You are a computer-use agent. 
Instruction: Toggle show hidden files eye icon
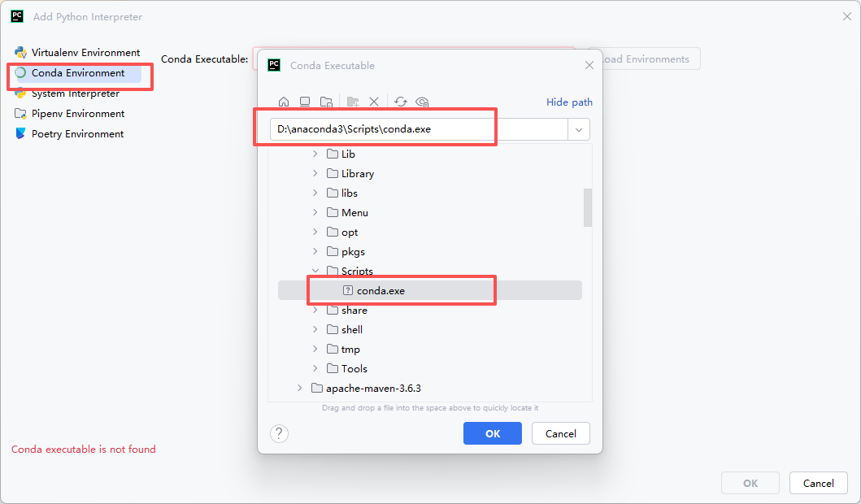click(422, 102)
